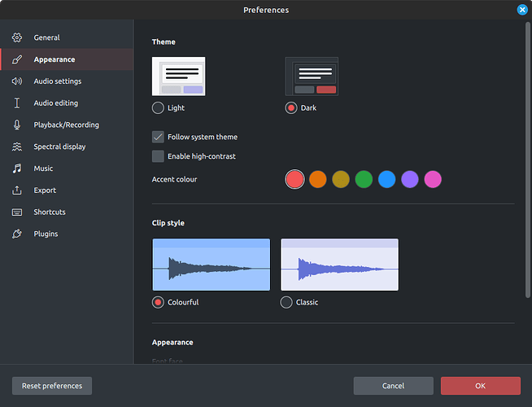The image size is (532, 407).
Task: Click the Reset preferences button
Action: pos(52,386)
